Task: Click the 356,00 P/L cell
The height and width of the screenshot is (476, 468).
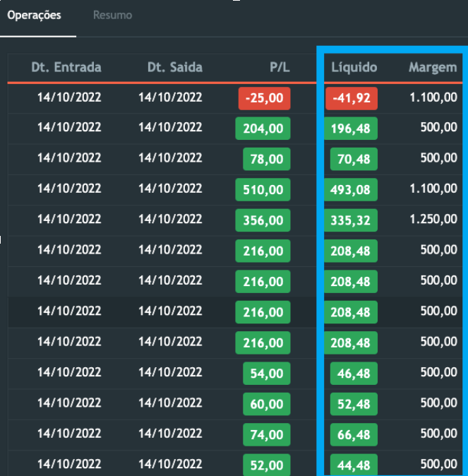Action: coord(263,220)
